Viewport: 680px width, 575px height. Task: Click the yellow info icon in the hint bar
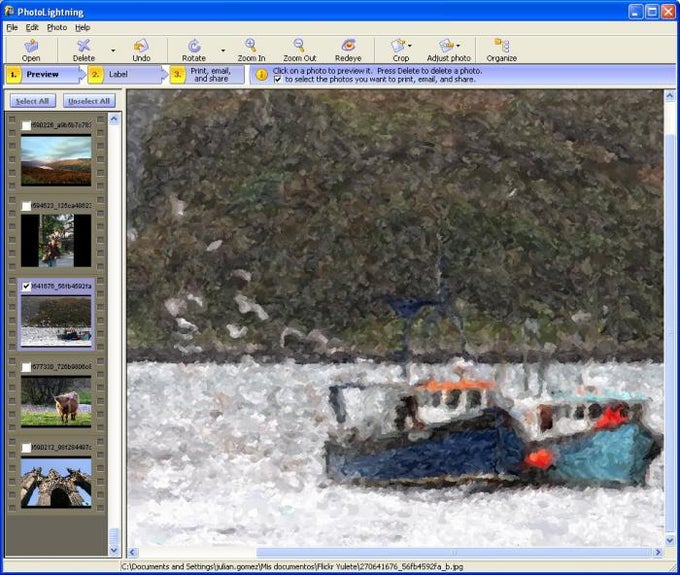pos(262,75)
